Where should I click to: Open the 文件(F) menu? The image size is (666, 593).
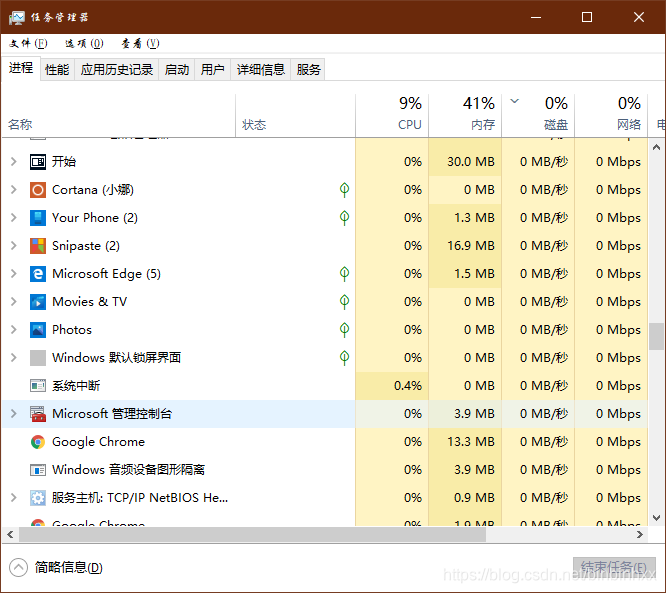pos(28,43)
